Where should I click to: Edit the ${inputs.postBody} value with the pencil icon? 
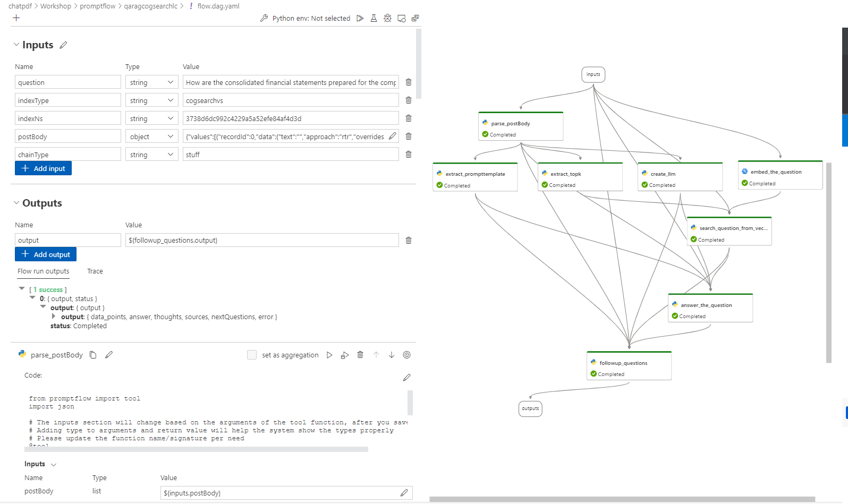click(404, 493)
